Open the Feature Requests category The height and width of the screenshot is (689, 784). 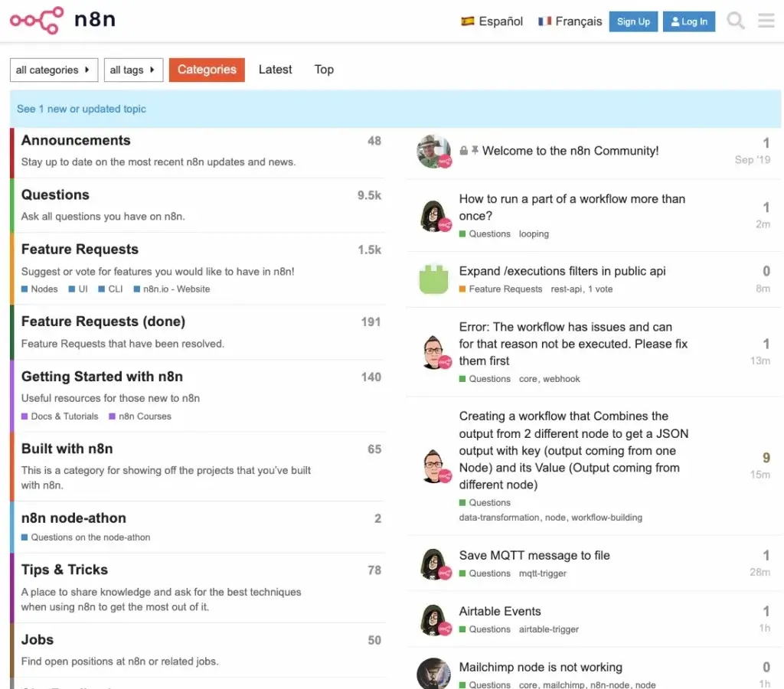(80, 250)
